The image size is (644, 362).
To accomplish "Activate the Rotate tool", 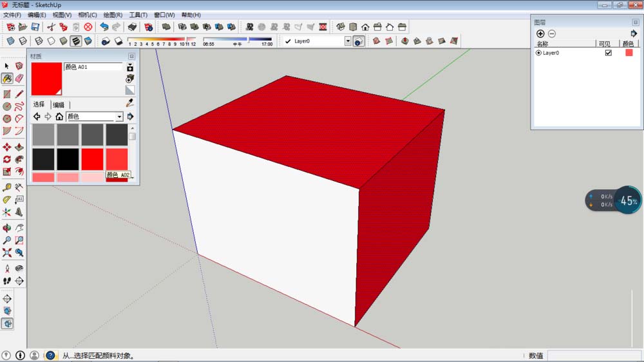I will 7,159.
